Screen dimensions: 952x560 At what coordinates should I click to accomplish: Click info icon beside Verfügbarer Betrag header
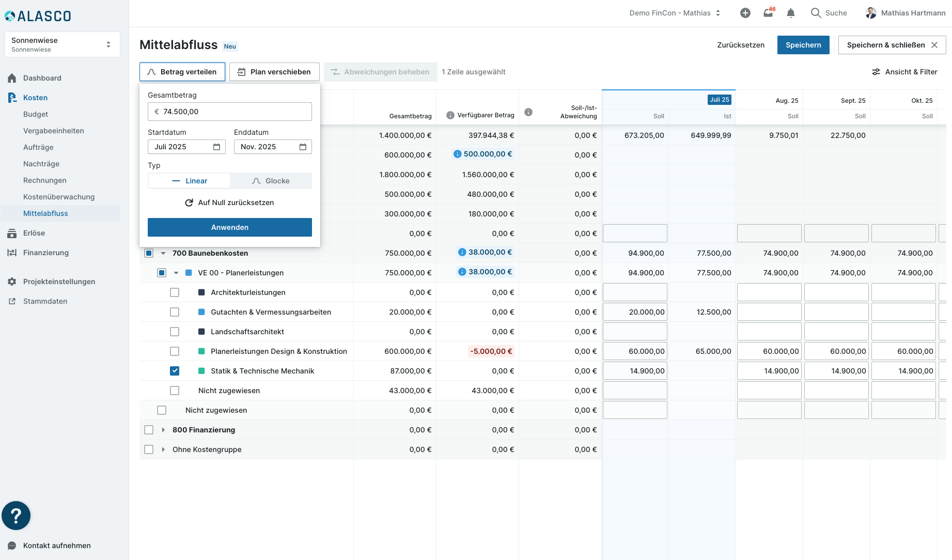[450, 115]
